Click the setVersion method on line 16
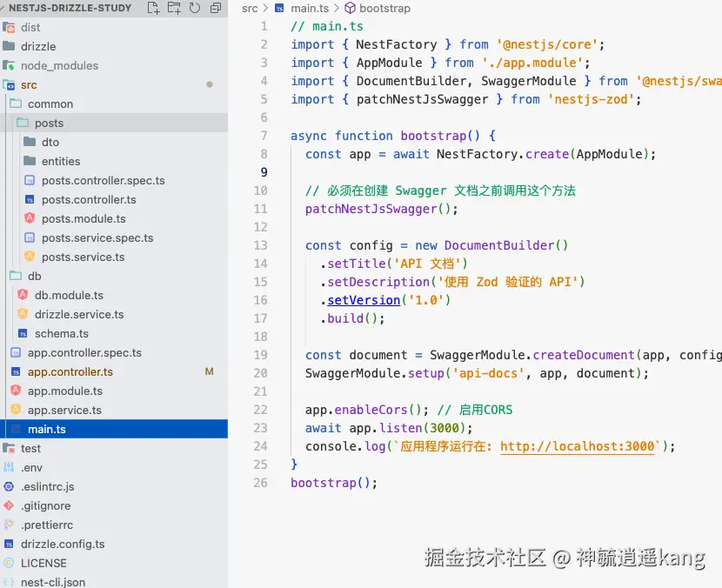The height and width of the screenshot is (588, 722). pyautogui.click(x=364, y=300)
